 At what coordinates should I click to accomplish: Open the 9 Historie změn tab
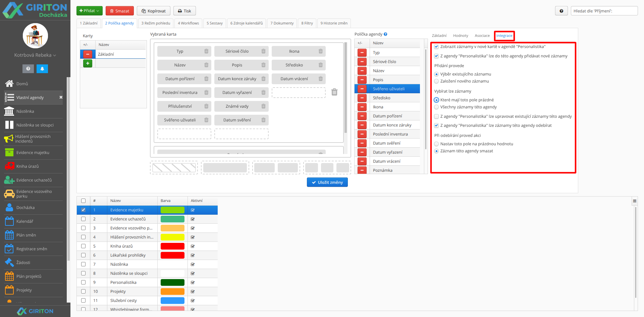pyautogui.click(x=334, y=23)
